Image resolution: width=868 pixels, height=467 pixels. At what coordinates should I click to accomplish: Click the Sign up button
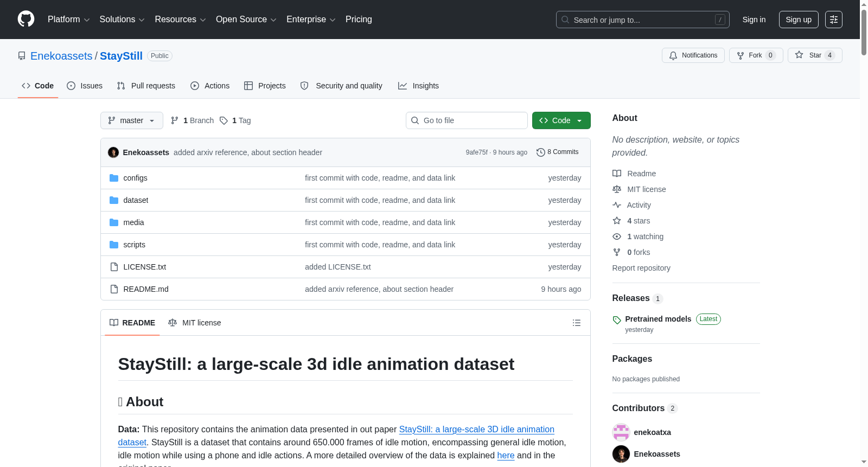[x=799, y=20]
